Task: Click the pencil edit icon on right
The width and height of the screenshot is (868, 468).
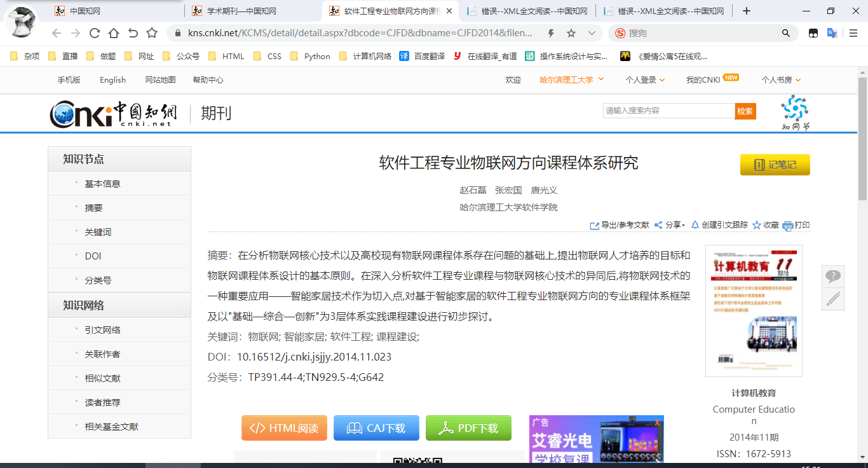Action: coord(832,299)
